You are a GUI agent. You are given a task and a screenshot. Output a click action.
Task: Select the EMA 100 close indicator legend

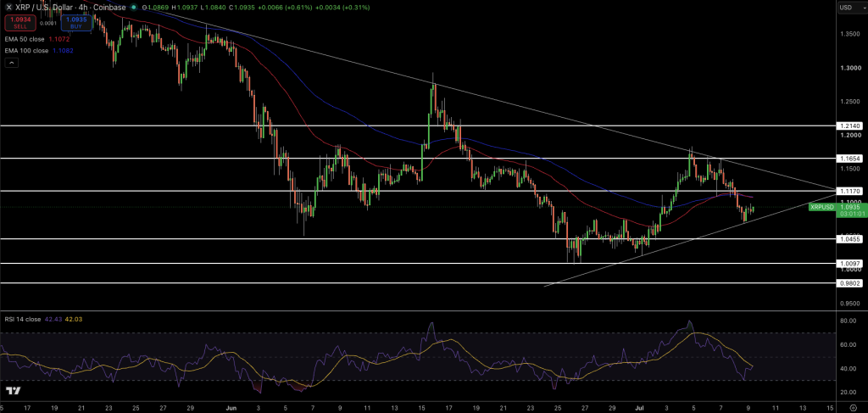coord(27,51)
